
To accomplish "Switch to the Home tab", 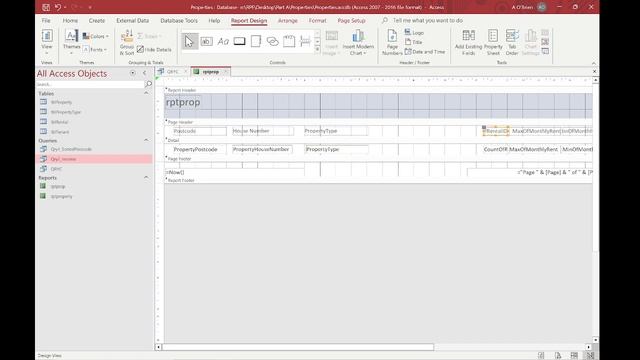I will pyautogui.click(x=70, y=20).
